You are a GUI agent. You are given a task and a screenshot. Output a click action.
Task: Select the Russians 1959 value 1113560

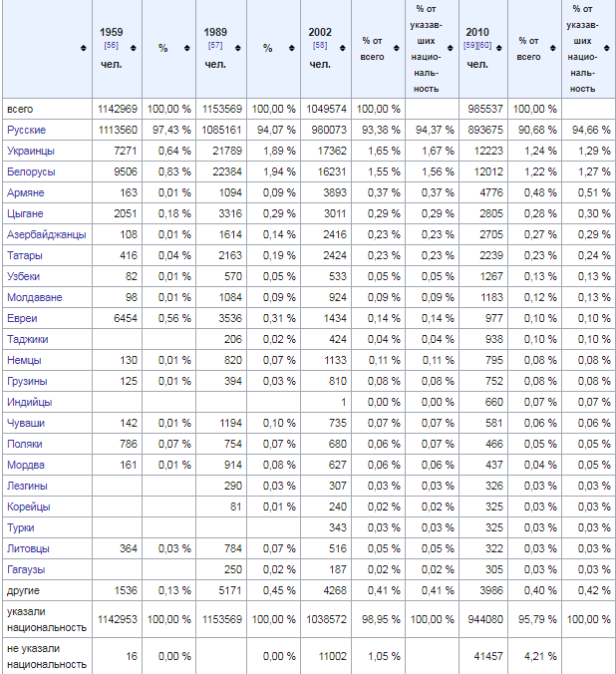(x=118, y=130)
